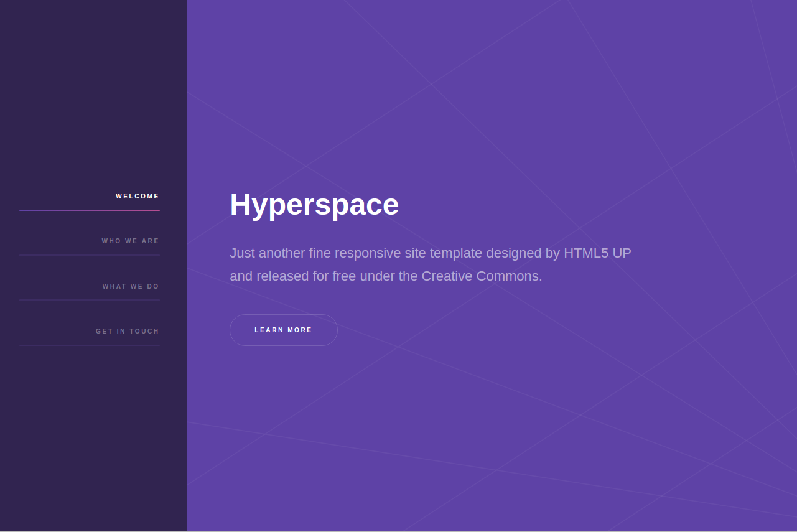Jump to contact via Get In Touch
The height and width of the screenshot is (532, 797).
(128, 331)
